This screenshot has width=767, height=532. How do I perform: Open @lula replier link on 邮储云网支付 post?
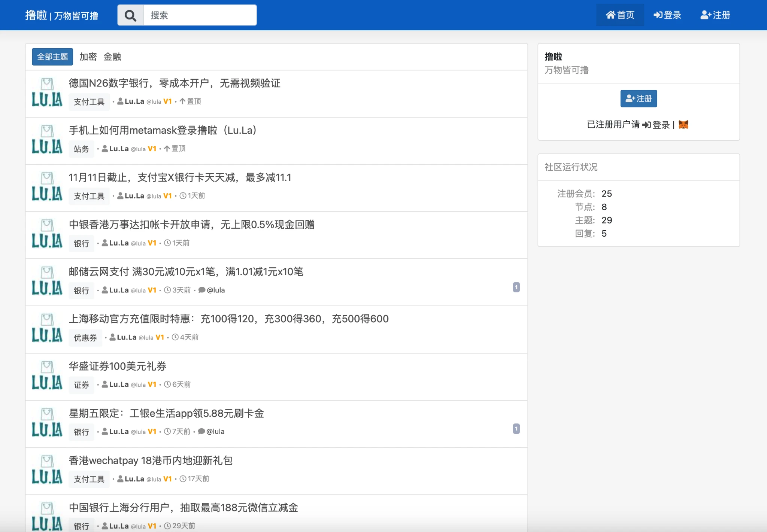[x=216, y=290]
